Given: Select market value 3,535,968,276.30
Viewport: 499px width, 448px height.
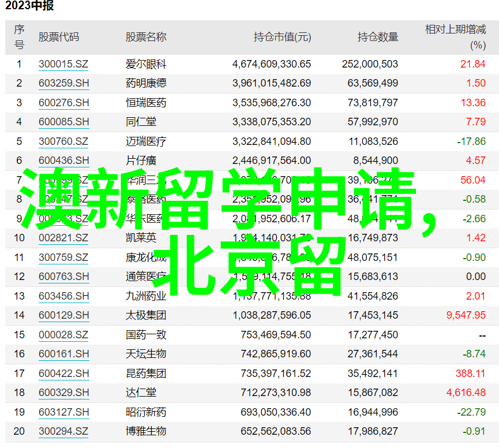Looking at the screenshot, I should 272,103.
